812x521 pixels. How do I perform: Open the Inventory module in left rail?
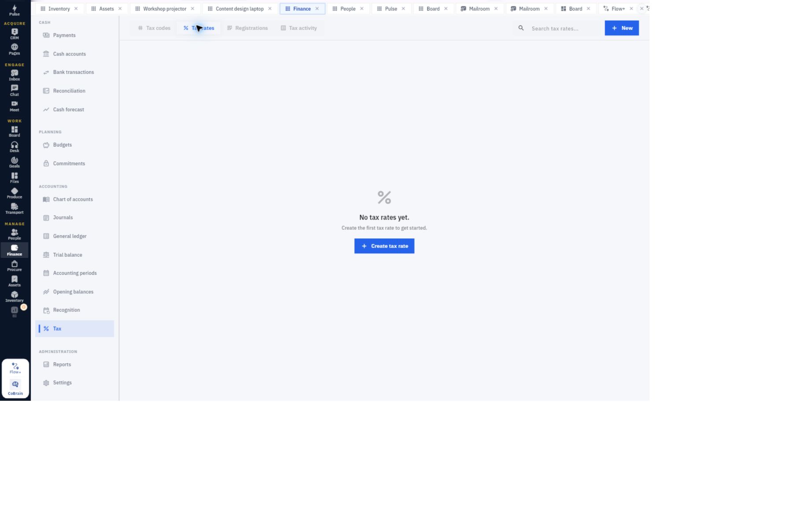click(15, 297)
